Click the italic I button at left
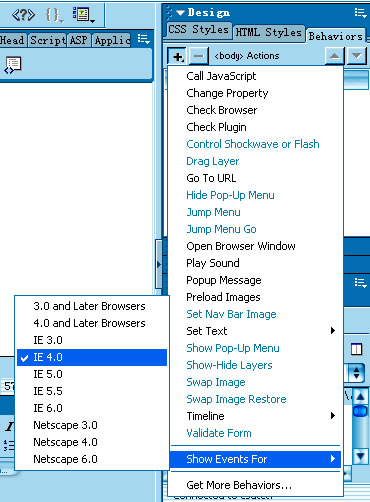The image size is (370, 502). [x=9, y=426]
